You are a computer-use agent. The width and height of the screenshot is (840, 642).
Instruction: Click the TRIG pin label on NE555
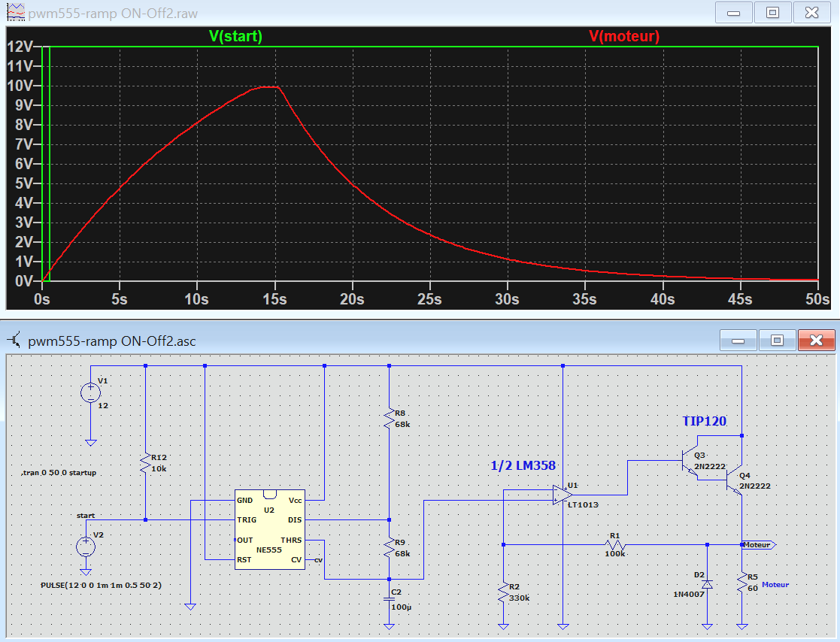tap(247, 519)
